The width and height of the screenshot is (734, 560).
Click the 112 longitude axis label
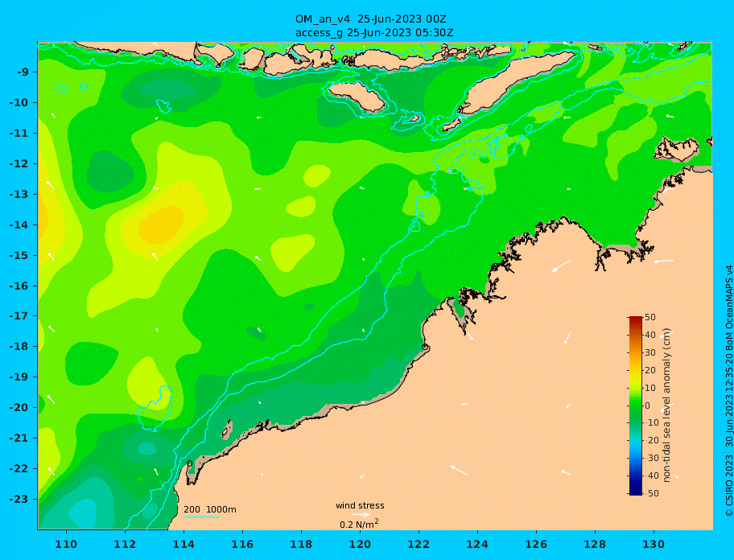click(x=125, y=545)
